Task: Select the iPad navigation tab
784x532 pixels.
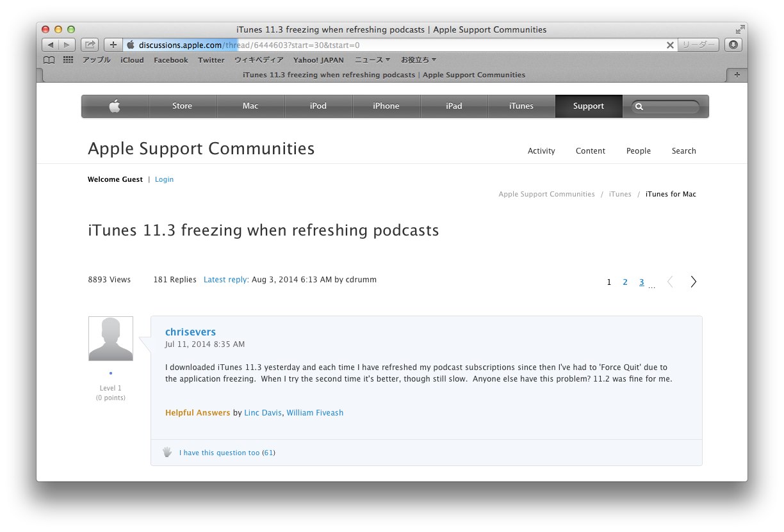Action: pos(454,106)
